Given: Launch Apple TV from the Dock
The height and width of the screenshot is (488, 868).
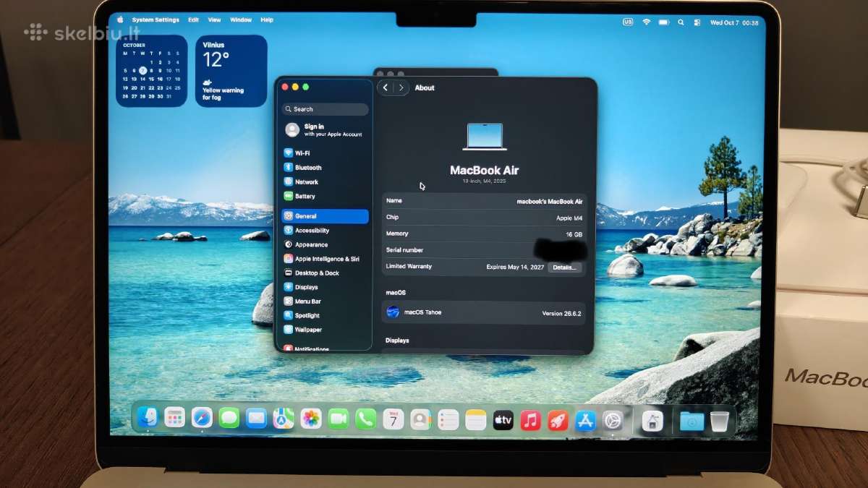Looking at the screenshot, I should (x=503, y=420).
